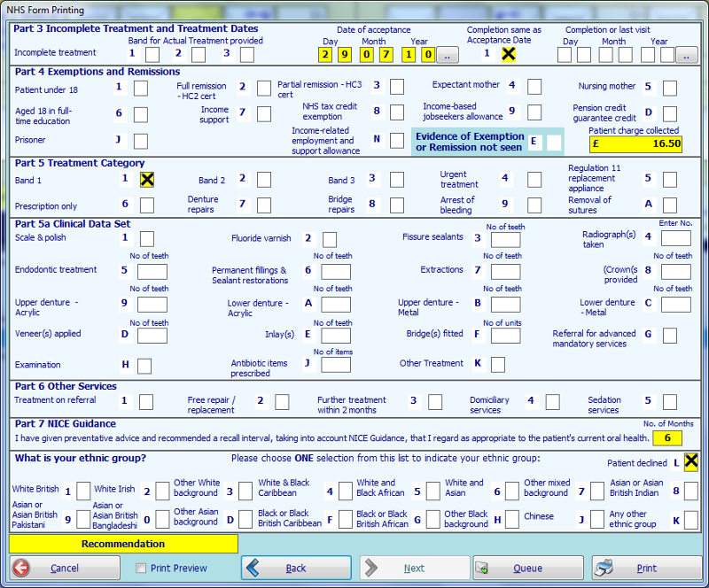The image size is (709, 588).
Task: Click the grey Next arrow icon
Action: pyautogui.click(x=372, y=568)
